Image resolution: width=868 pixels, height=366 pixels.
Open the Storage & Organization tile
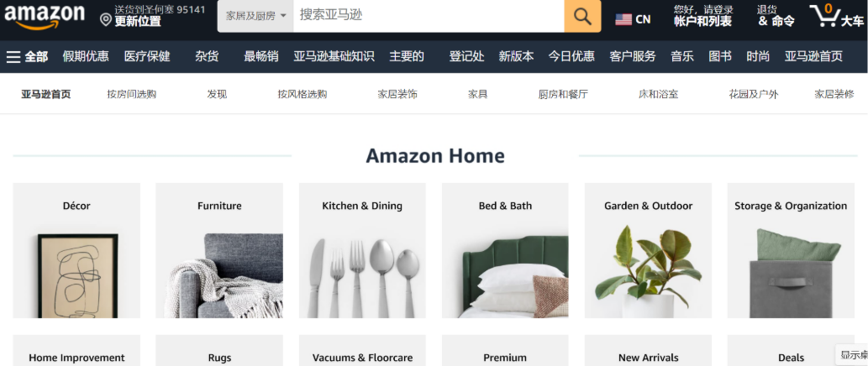(791, 250)
